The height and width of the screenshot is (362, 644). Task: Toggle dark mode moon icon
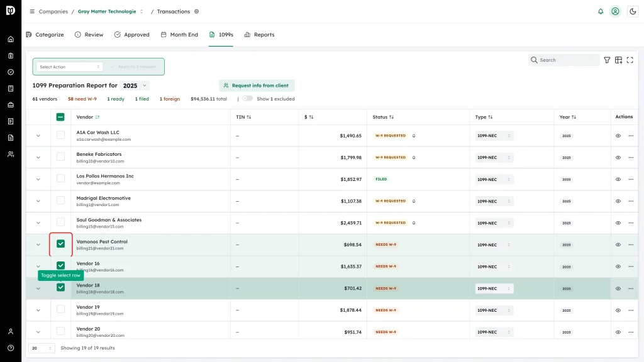(633, 11)
